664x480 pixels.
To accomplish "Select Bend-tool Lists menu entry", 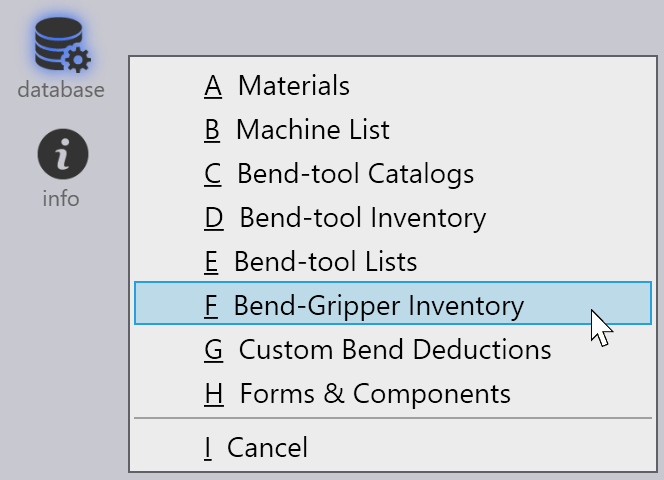I will pos(325,262).
